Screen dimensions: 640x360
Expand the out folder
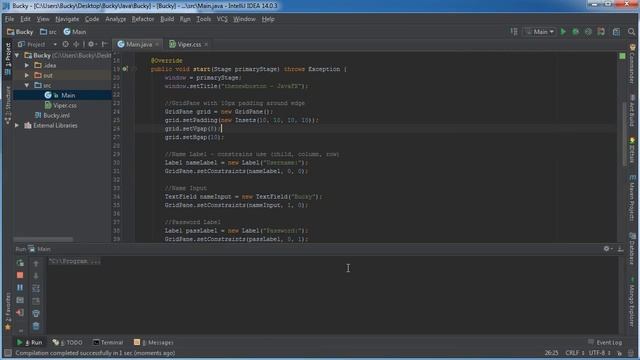[27, 75]
